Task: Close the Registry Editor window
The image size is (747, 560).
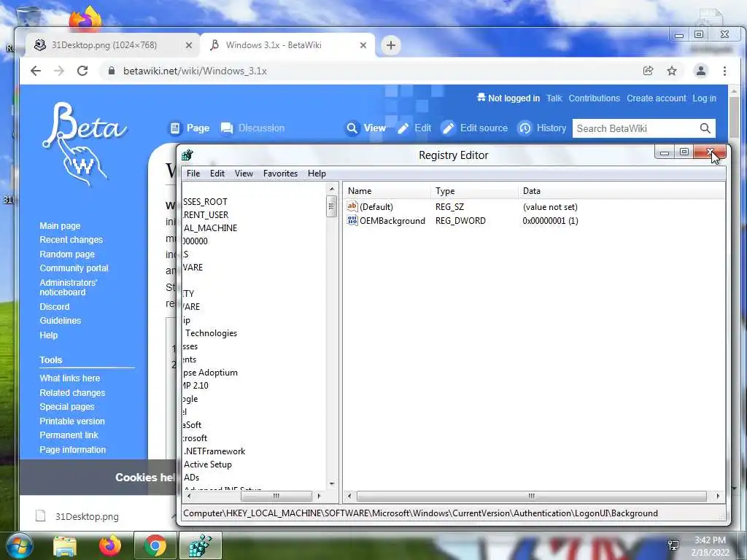Action: pos(710,152)
